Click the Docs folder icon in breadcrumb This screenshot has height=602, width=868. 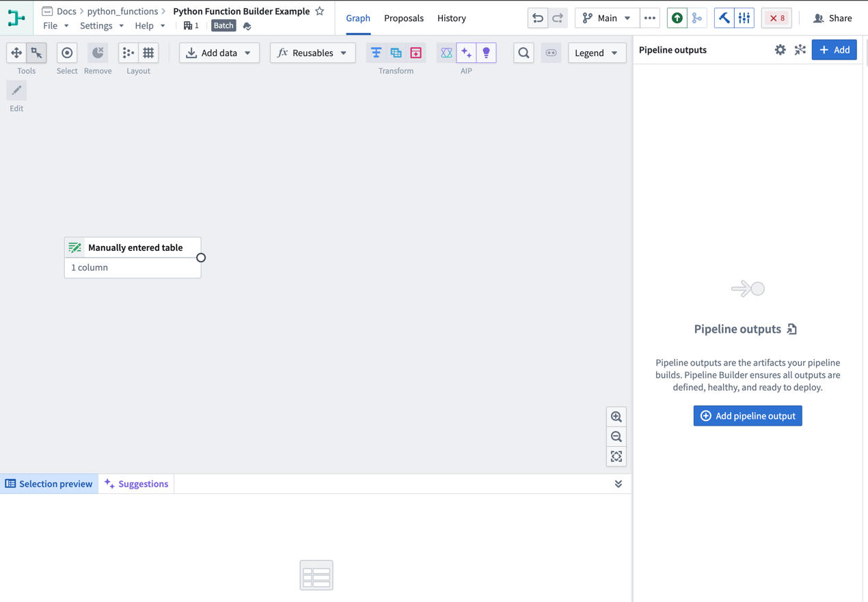click(47, 11)
